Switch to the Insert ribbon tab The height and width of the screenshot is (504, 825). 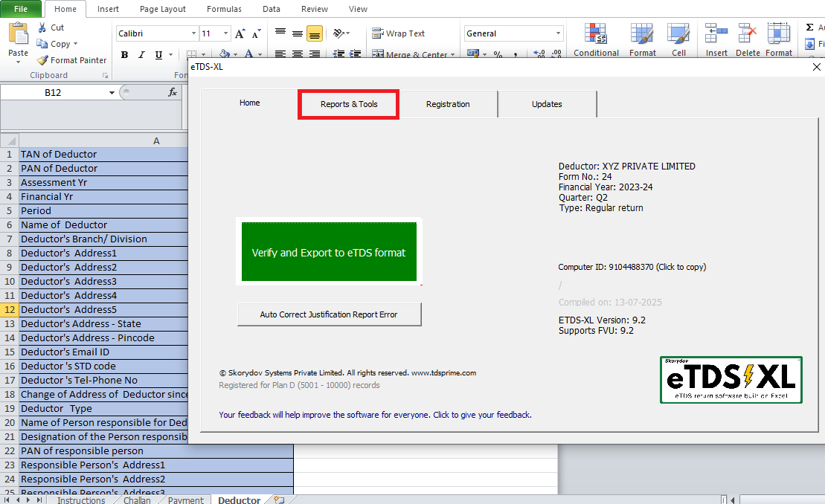point(108,9)
